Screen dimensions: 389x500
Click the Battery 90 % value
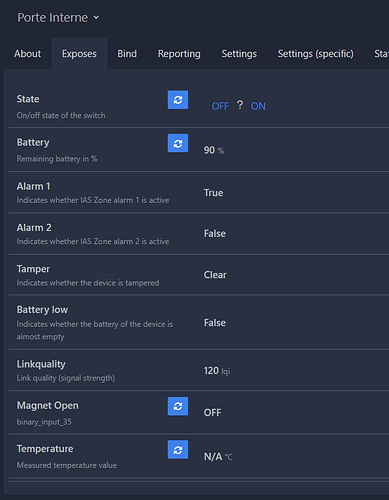(214, 150)
